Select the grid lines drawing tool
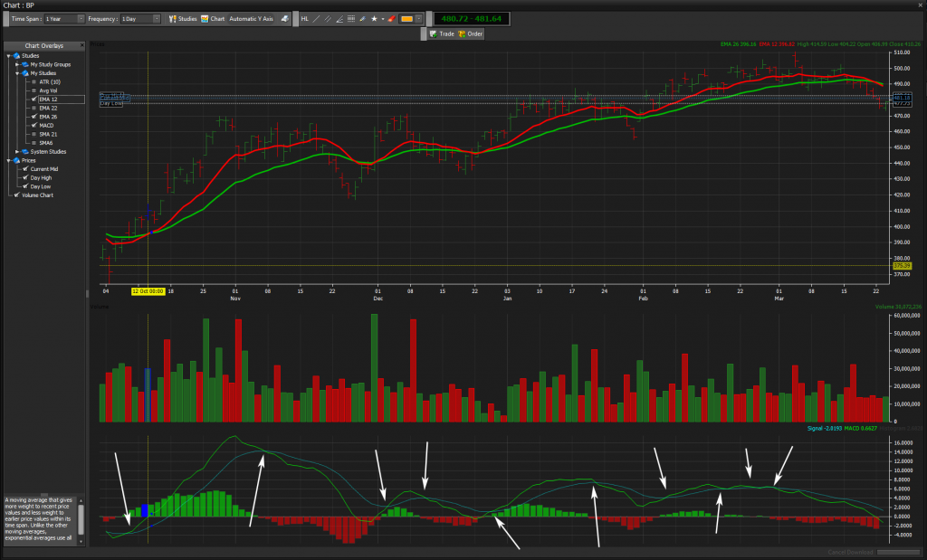 [x=351, y=18]
